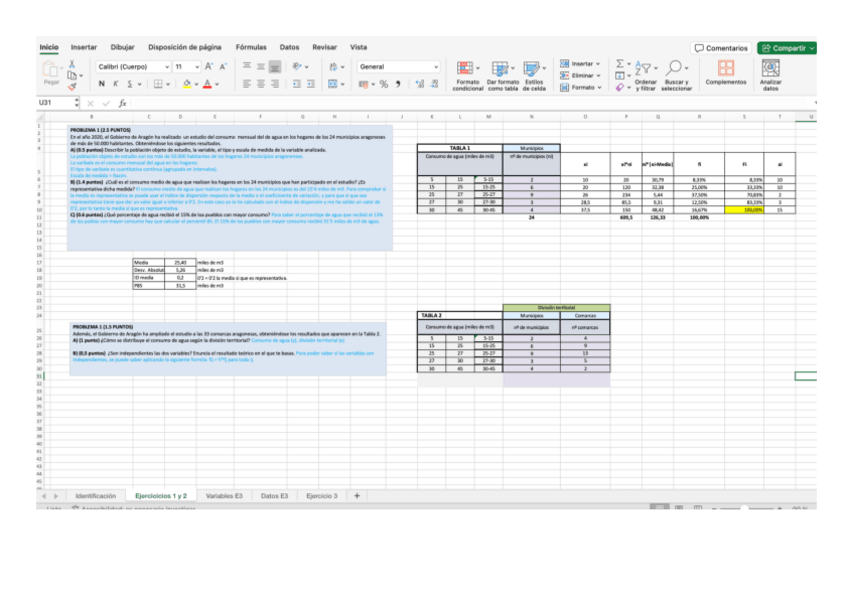
Task: Click the increase font size icon
Action: pos(208,66)
